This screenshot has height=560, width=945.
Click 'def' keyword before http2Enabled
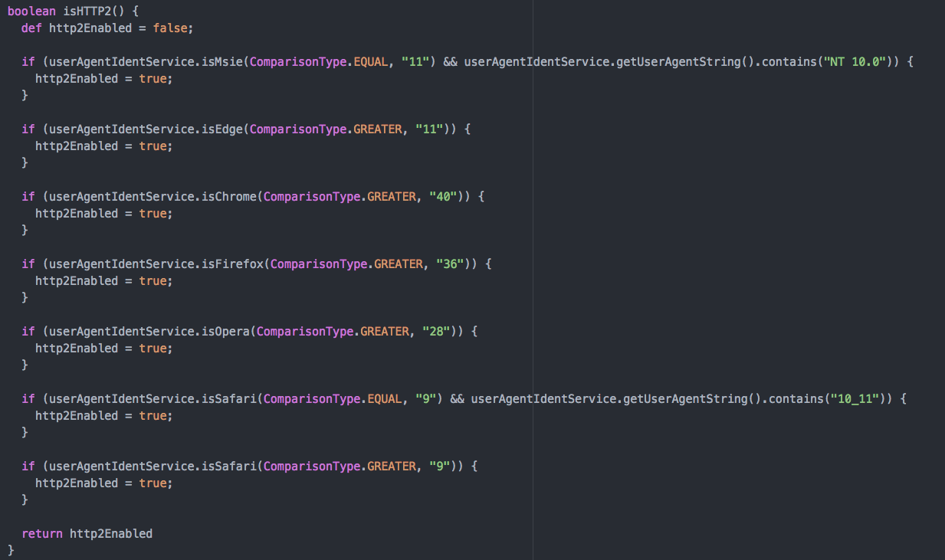[x=31, y=28]
